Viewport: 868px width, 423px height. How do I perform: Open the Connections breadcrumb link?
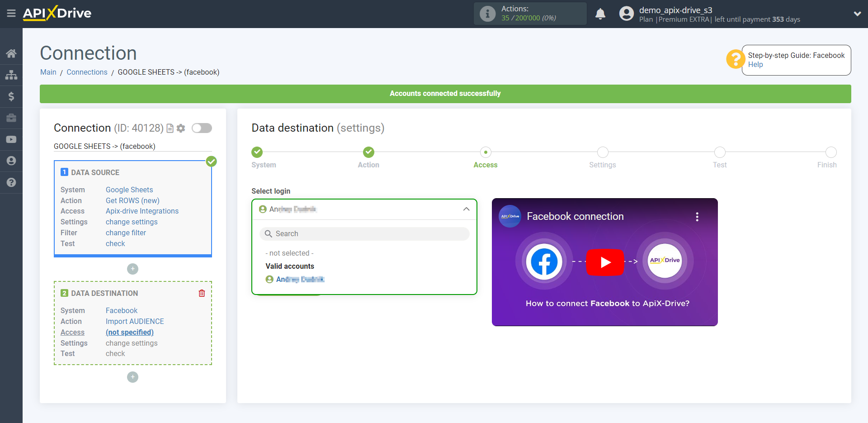[87, 72]
